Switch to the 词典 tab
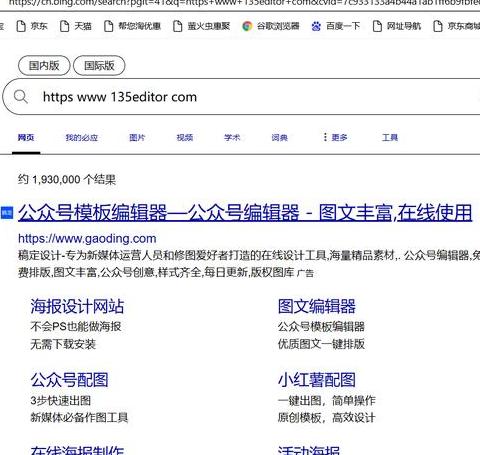480x455 pixels. click(279, 137)
